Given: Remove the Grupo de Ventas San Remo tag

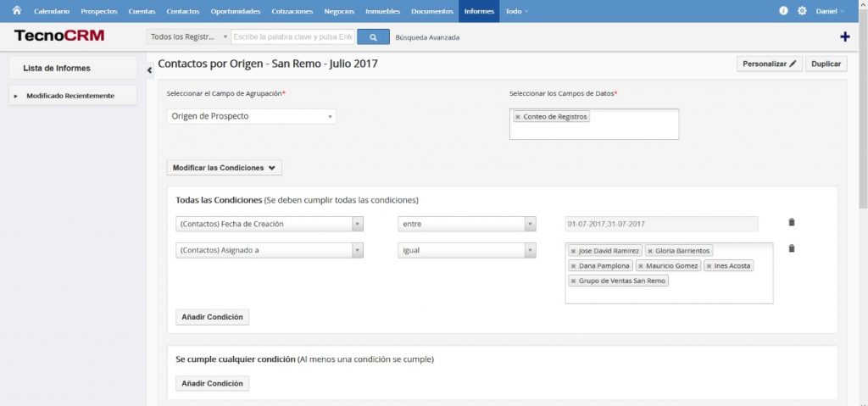Looking at the screenshot, I should [x=574, y=281].
